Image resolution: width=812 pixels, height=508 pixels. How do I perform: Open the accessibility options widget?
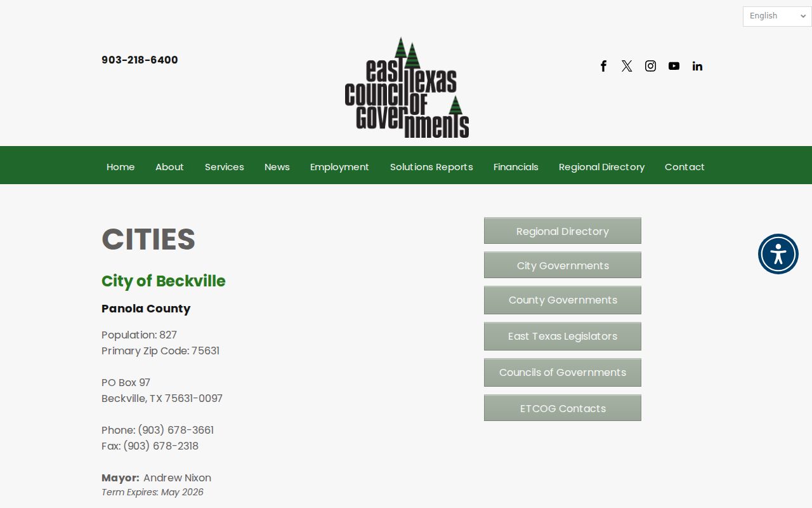[x=778, y=254]
